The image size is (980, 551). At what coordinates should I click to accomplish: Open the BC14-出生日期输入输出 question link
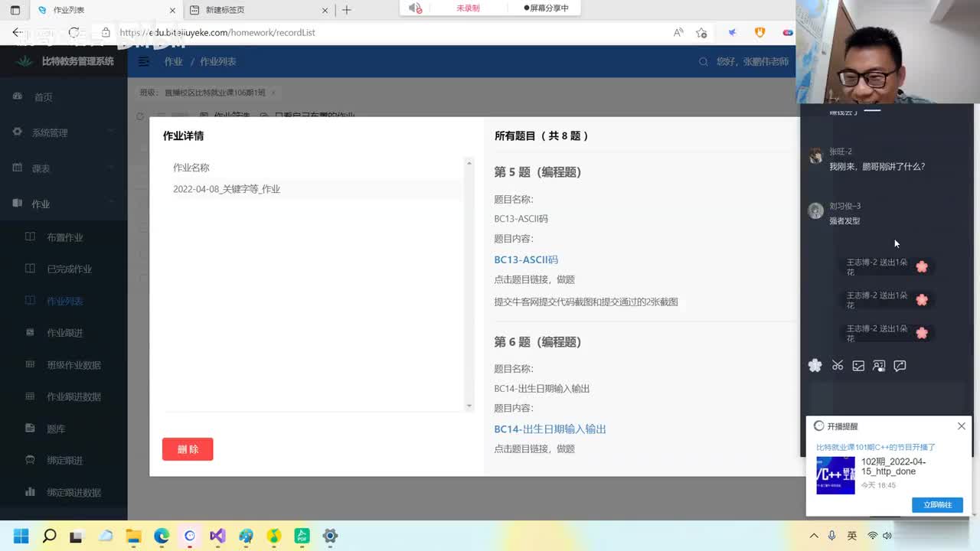[x=550, y=429]
